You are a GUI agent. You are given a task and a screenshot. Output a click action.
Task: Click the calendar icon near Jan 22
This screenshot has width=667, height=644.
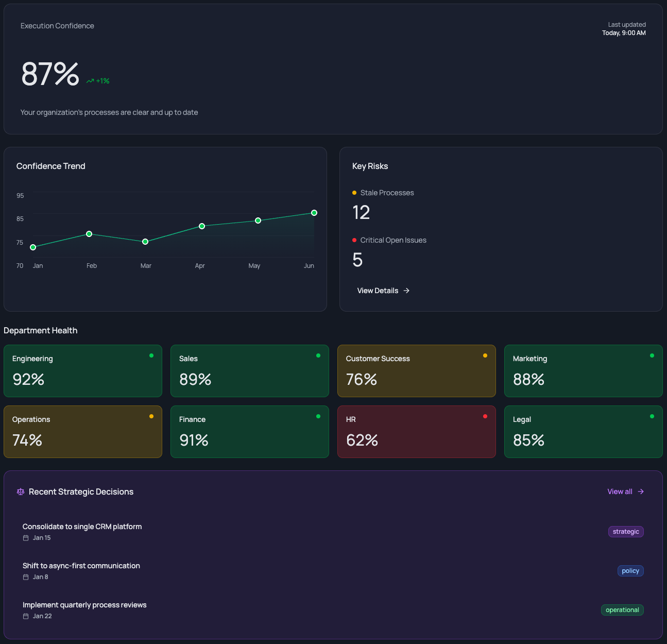tap(25, 616)
